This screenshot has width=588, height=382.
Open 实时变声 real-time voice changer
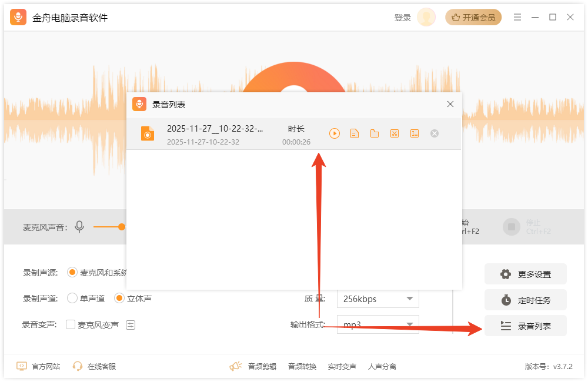pos(342,366)
